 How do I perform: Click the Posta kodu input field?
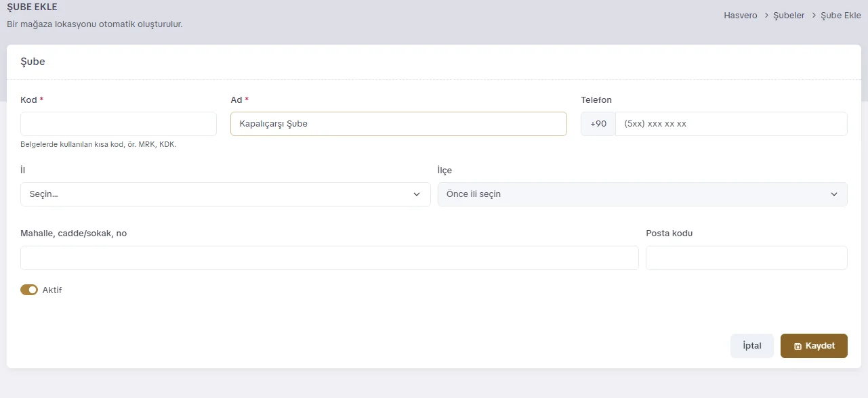coord(747,258)
